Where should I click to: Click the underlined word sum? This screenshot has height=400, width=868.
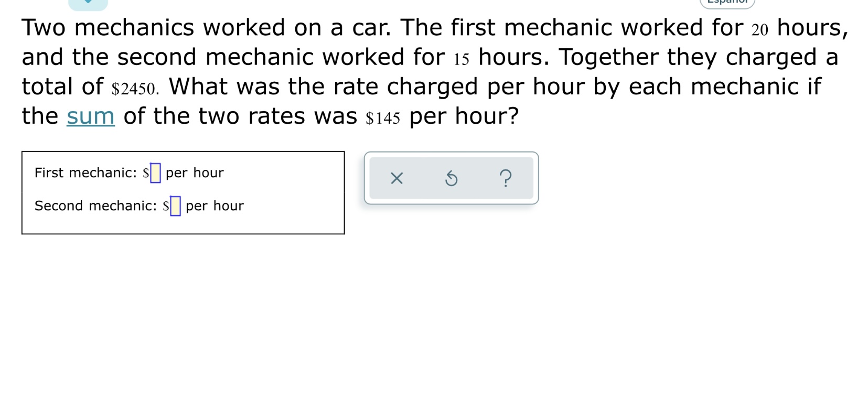(x=90, y=116)
